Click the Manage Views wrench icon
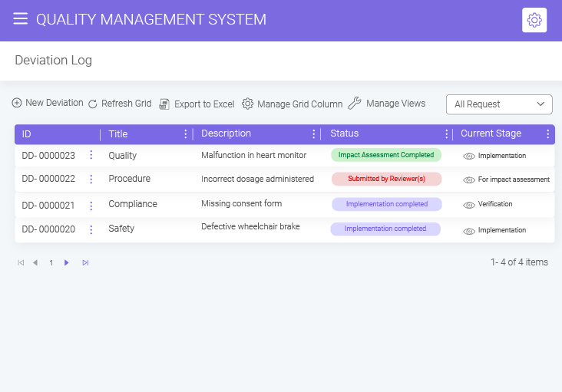The width and height of the screenshot is (562, 392). [355, 103]
